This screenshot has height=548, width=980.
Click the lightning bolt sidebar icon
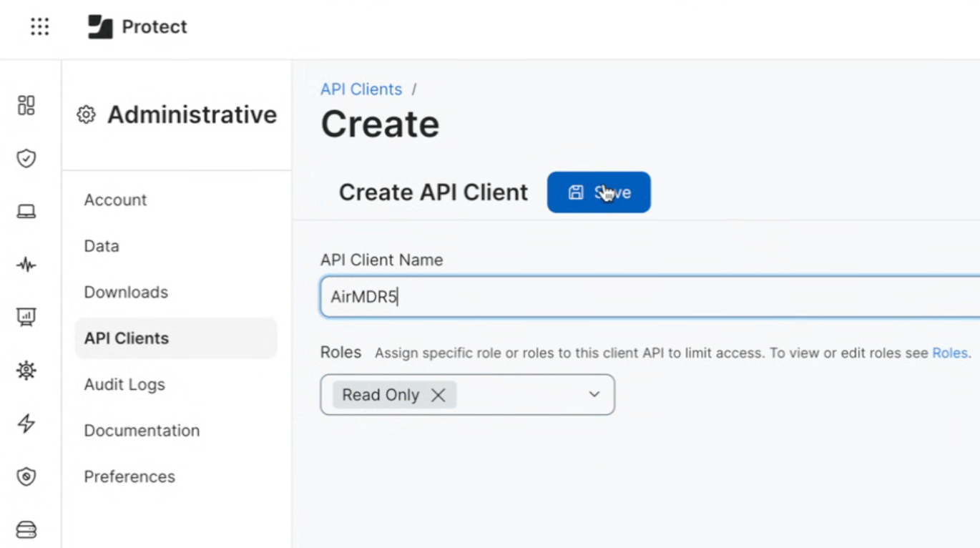click(x=26, y=424)
